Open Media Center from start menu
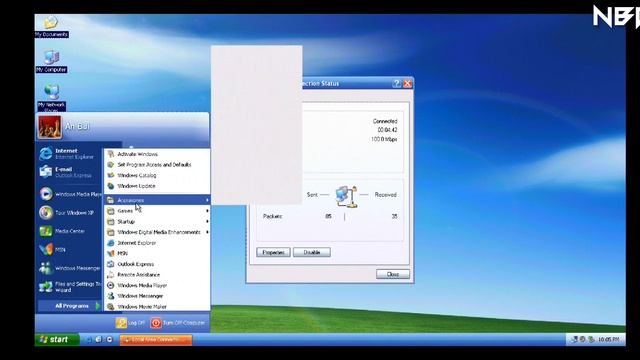 click(63, 231)
